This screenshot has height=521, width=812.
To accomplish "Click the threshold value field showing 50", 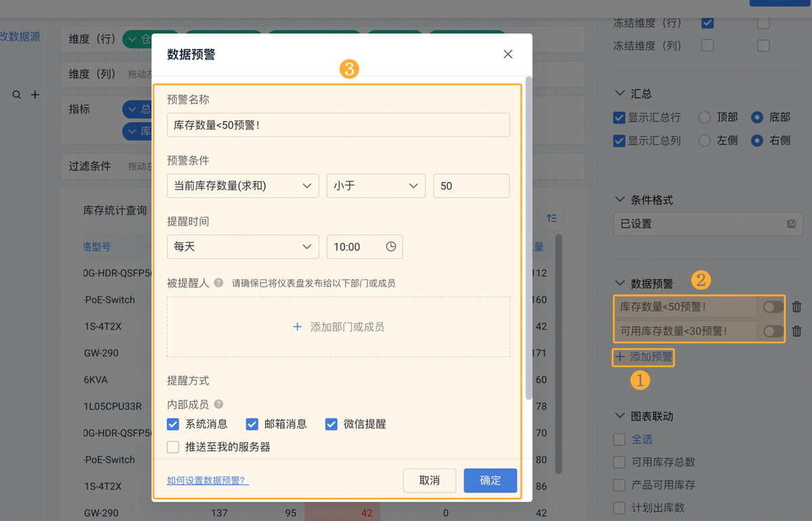I will [x=471, y=185].
